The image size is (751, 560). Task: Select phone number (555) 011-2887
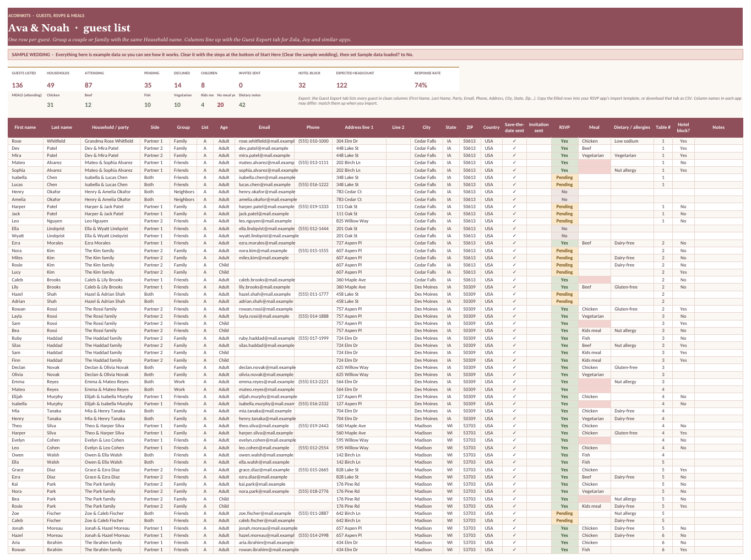point(313,513)
